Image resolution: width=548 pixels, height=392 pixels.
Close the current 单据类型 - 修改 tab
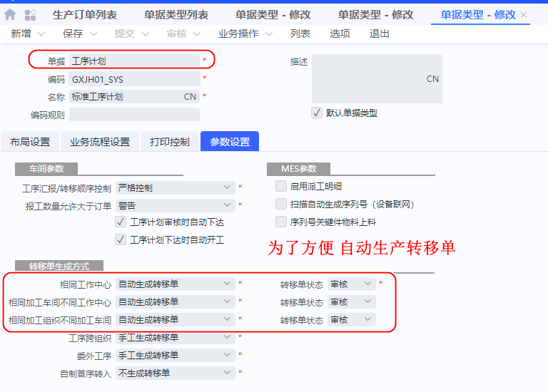524,15
